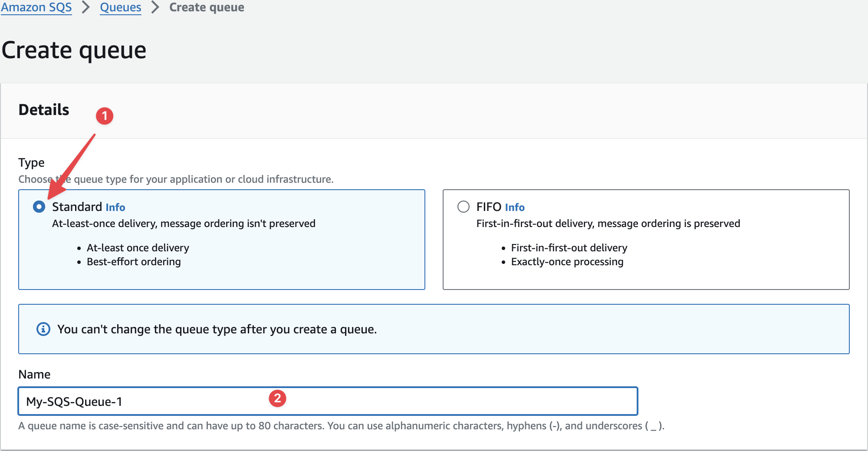
Task: Click the Details section heading
Action: [44, 110]
